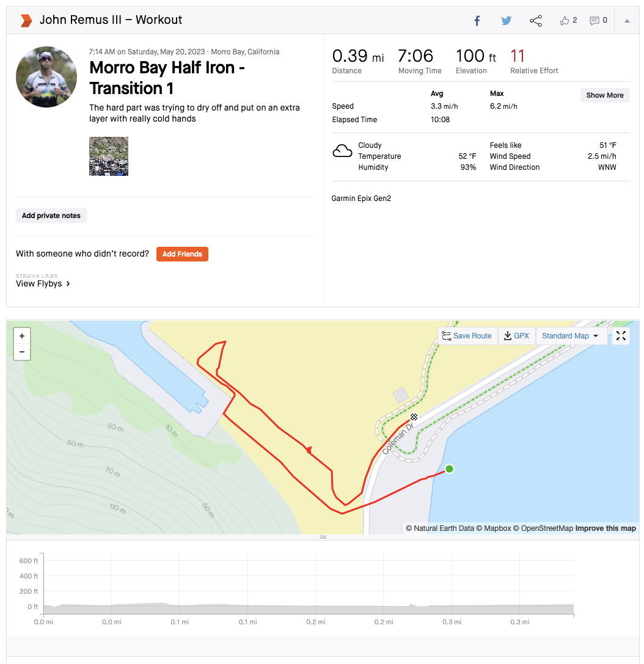
Task: Click Add Friends button
Action: point(182,254)
